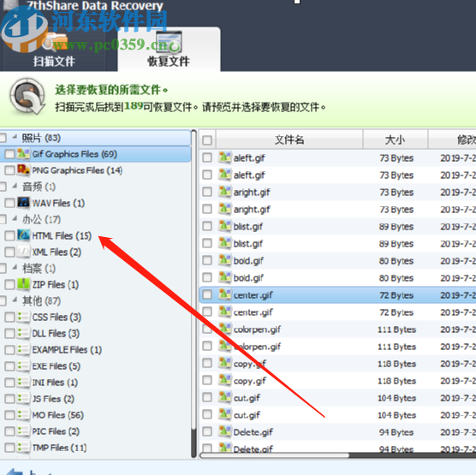Screen dimensions: 476x475
Task: Click the image icon of highlighted center.gif
Action: 224,294
